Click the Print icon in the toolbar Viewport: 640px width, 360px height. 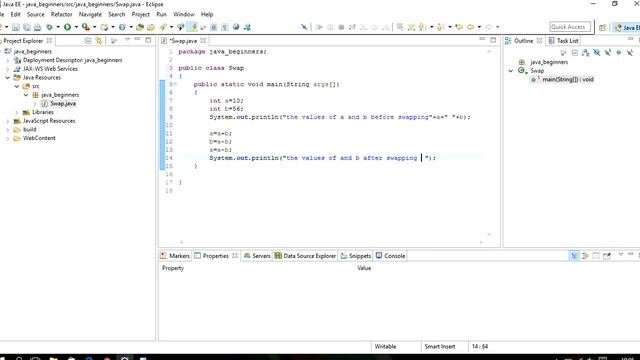pos(37,27)
